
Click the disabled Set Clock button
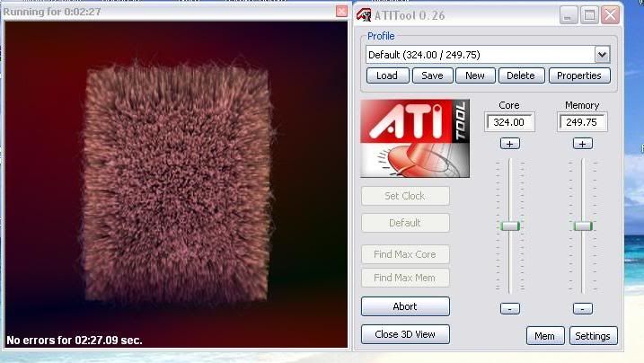[405, 196]
